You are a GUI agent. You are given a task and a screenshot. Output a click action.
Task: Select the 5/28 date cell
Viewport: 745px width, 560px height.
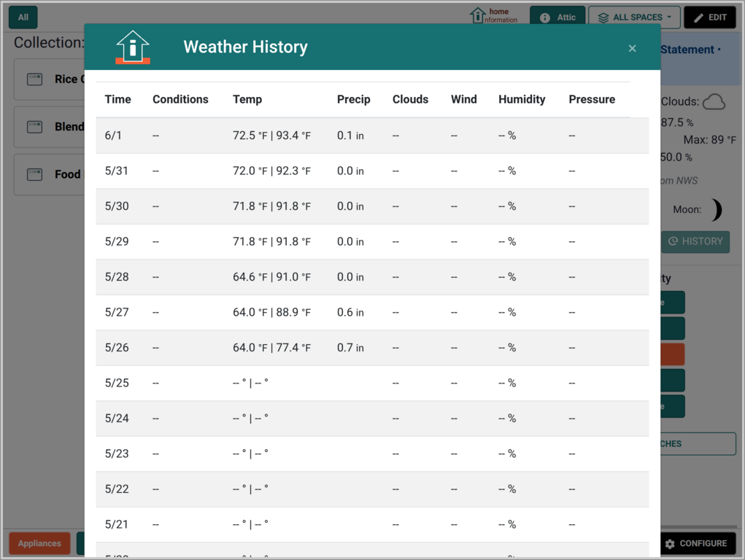click(117, 277)
